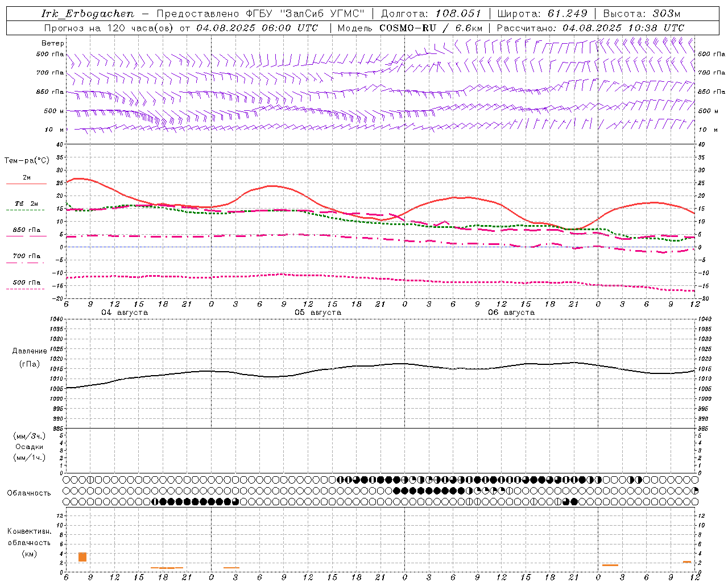Select the 06 августа date label

[x=511, y=313]
